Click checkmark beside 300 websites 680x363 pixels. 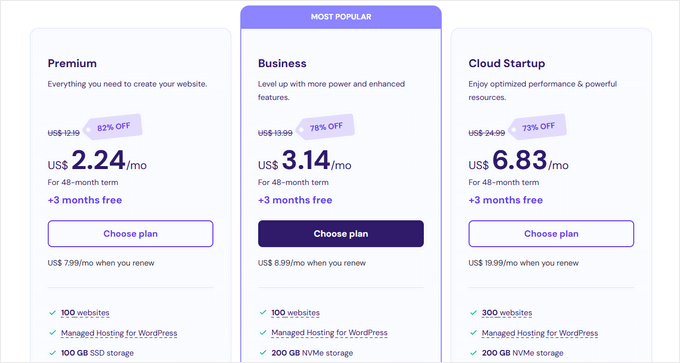click(x=473, y=313)
